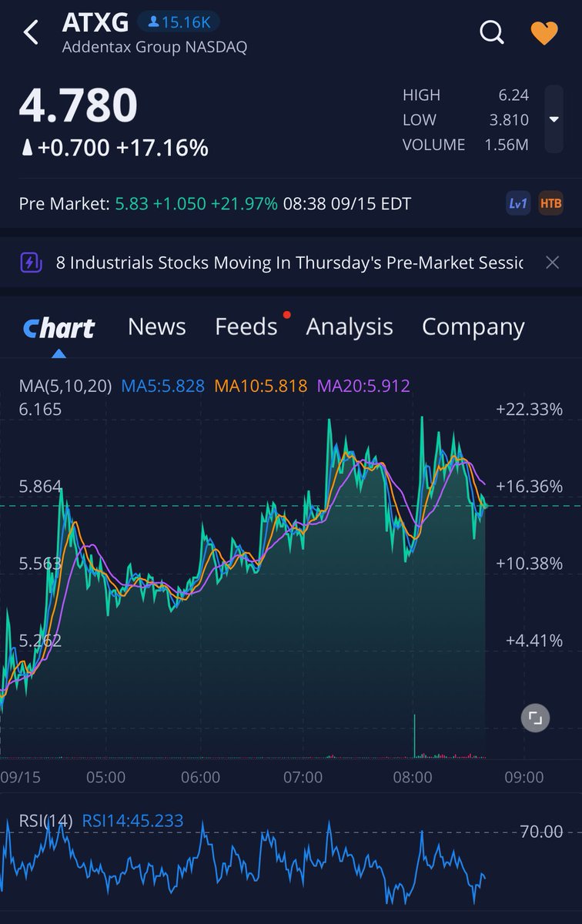
Task: Tap the ATXG ticker title
Action: click(95, 22)
